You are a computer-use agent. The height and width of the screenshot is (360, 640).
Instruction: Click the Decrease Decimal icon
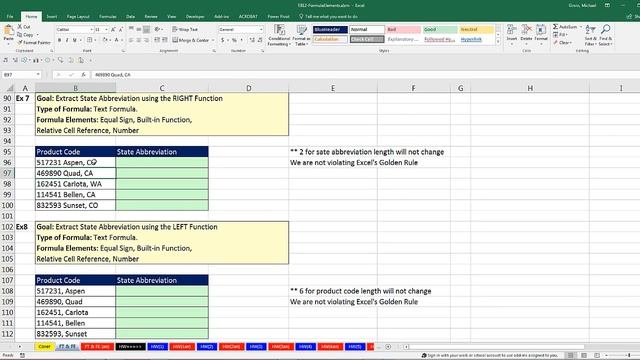(x=260, y=40)
